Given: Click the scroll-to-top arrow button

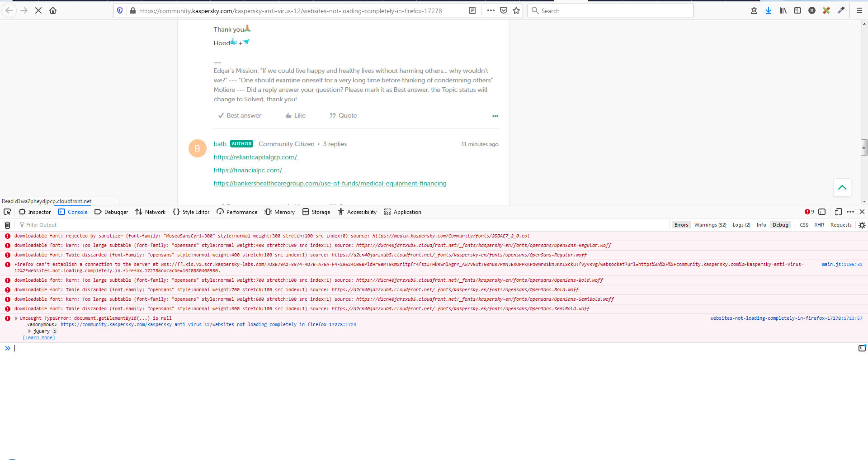Looking at the screenshot, I should click(842, 187).
